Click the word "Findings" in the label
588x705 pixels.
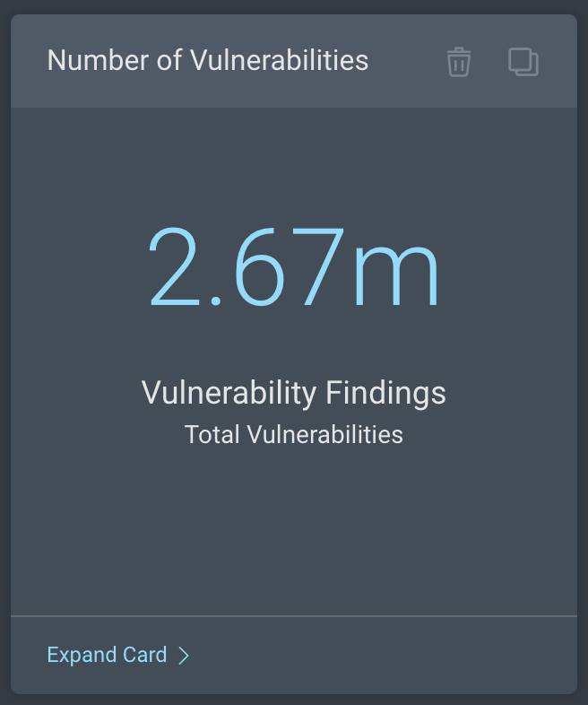click(x=385, y=393)
